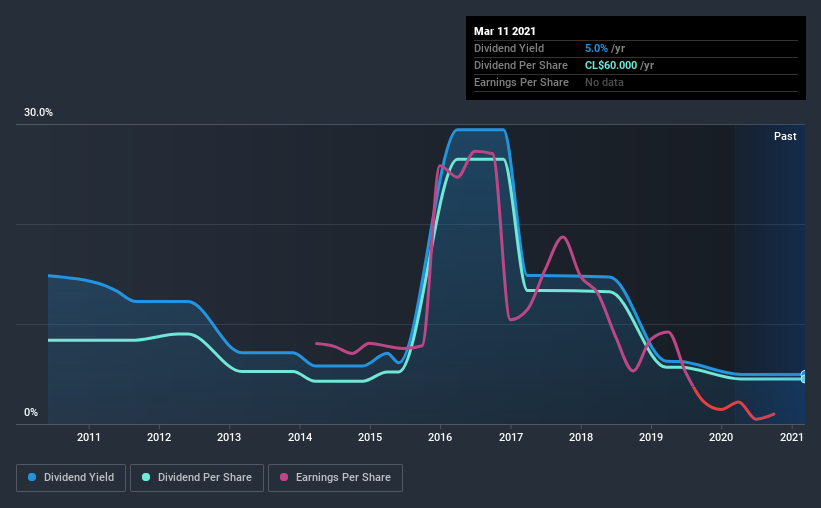This screenshot has height=508, width=821.
Task: Click the 2016 x-axis label
Action: click(x=440, y=437)
